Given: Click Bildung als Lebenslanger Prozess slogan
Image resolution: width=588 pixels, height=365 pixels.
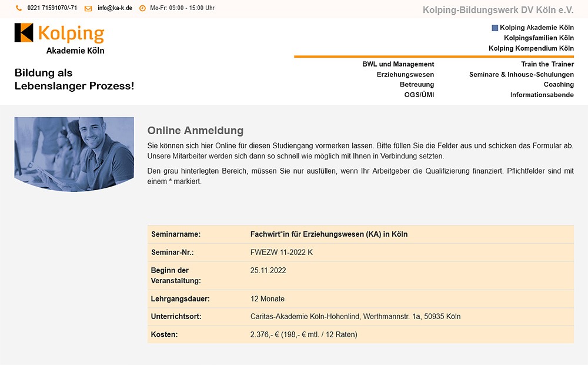Looking at the screenshot, I should point(74,79).
